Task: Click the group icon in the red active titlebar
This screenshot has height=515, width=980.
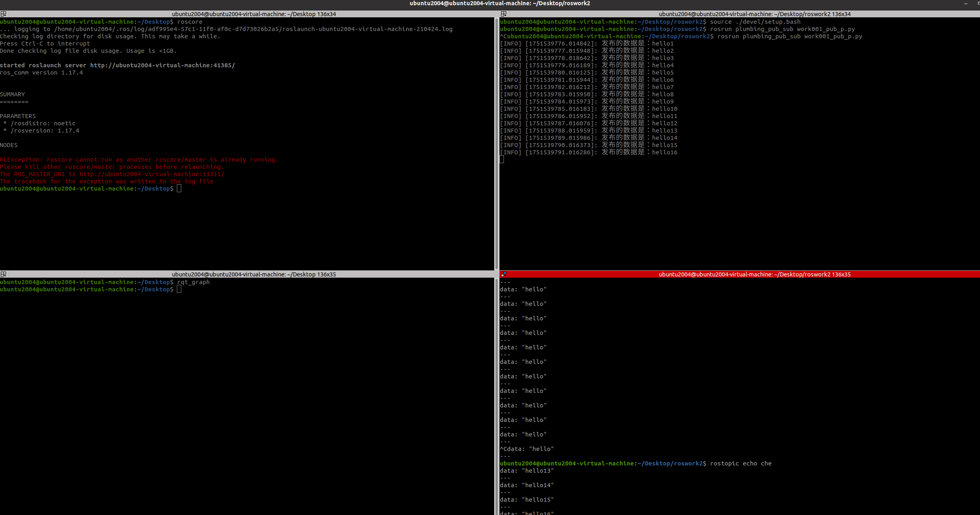Action: tap(503, 274)
